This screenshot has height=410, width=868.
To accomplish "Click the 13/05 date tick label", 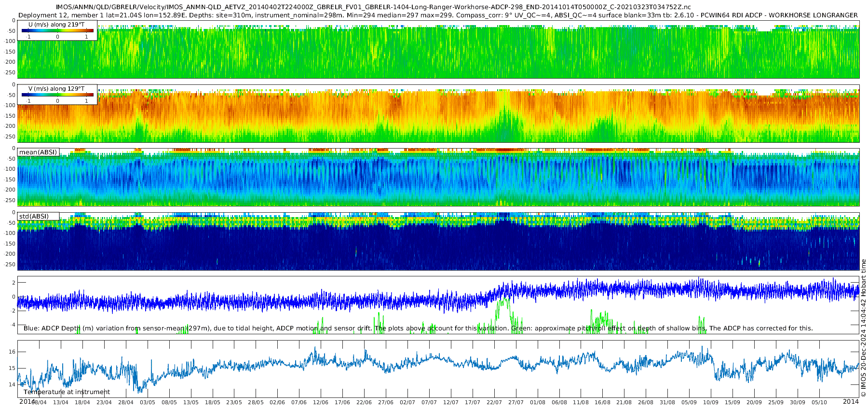I will tap(190, 402).
